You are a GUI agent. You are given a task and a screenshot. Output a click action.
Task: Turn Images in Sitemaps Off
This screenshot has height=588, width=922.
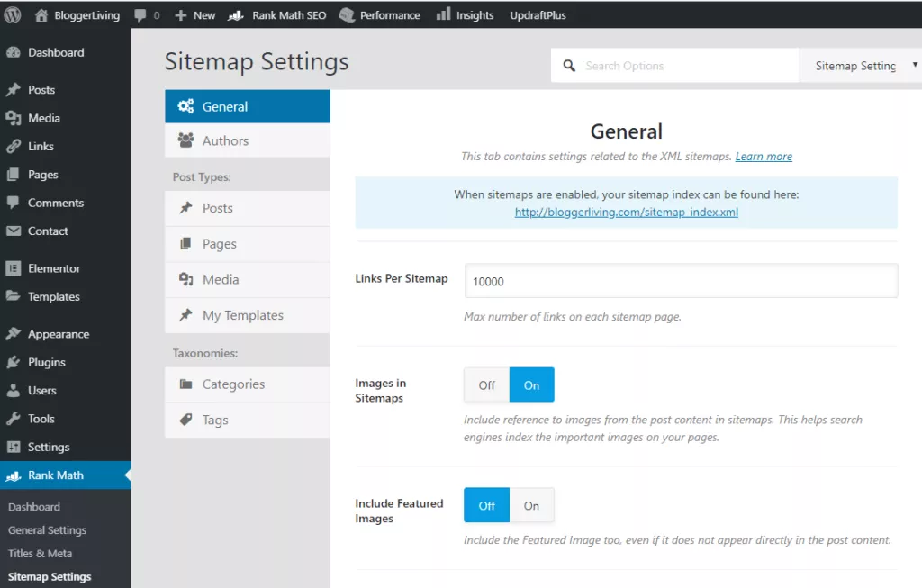pos(487,385)
